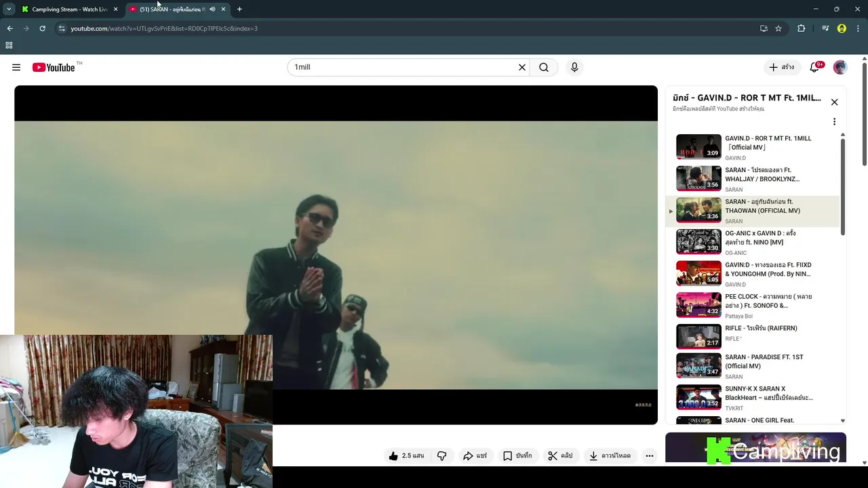Play GAVIN.D - ROR T MT thumbnail

[698, 146]
